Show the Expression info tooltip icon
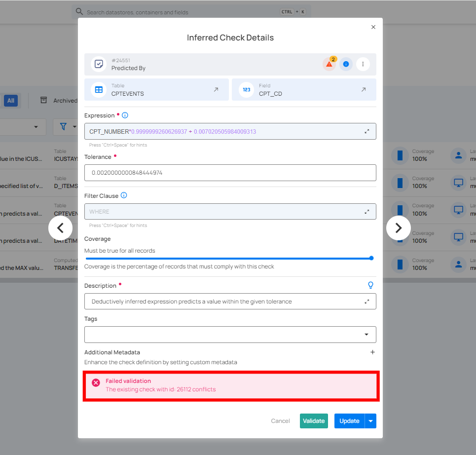 [125, 115]
